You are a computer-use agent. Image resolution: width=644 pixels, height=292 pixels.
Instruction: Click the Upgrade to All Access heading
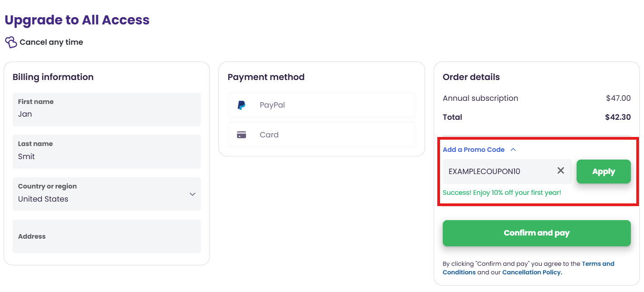pos(77,20)
